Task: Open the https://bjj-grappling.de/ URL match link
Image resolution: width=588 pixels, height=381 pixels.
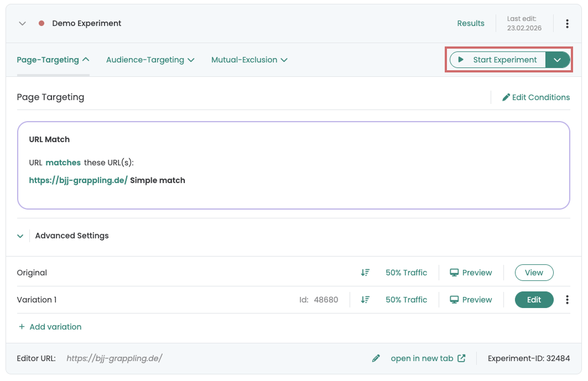Action: pos(79,180)
